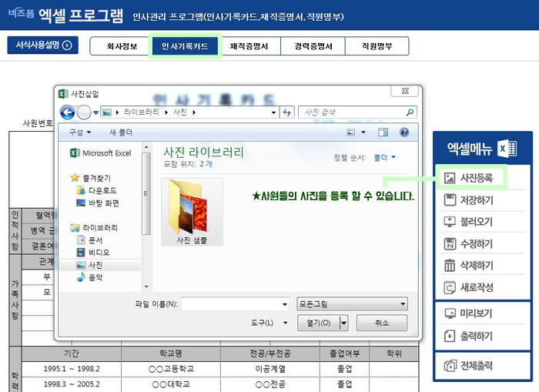The image size is (539, 392).
Task: Open the 문서 library
Action: 90,240
